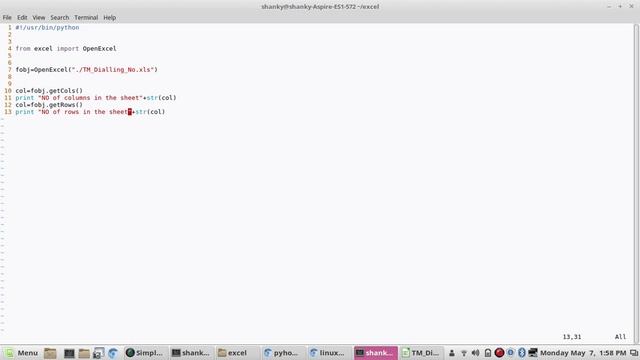
Task: Click the show desktop windows icon at panel end
Action: (x=634, y=353)
